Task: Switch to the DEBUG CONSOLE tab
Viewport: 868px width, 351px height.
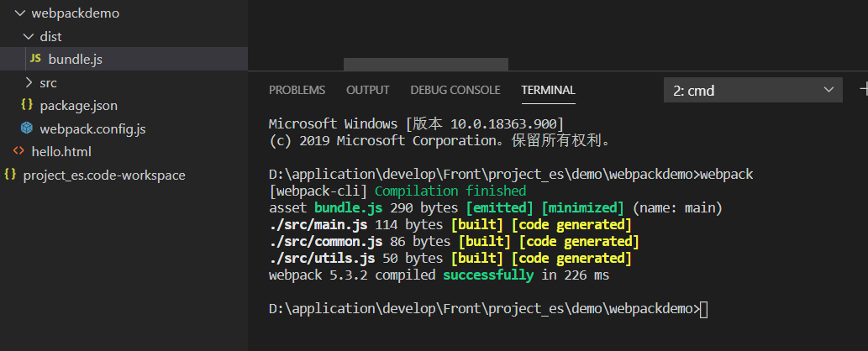Action: [x=455, y=90]
